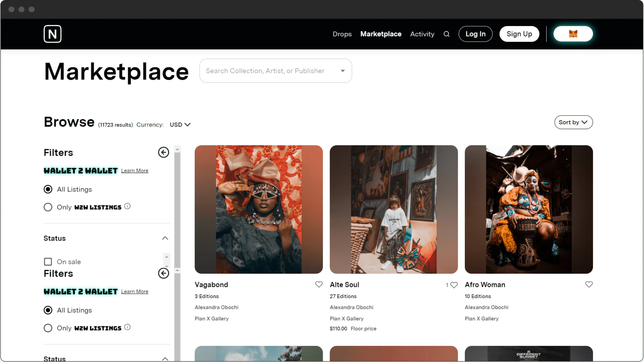This screenshot has height=362, width=644.
Task: Open the Search Collection Artist Publisher dropdown
Action: 275,71
